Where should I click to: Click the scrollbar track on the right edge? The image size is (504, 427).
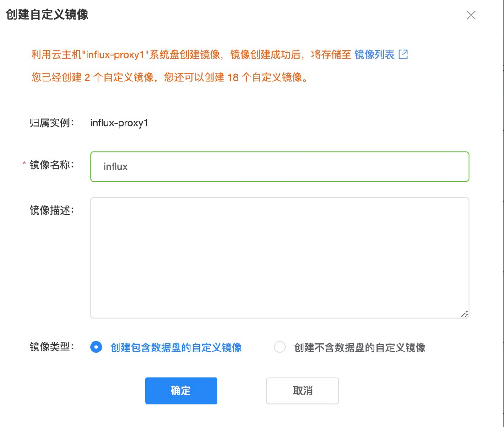502,213
